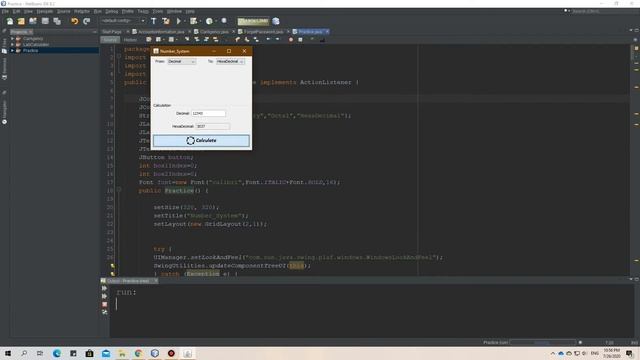This screenshot has height=360, width=640.
Task: Click the New Project icon in toolbar
Action: 21,21
